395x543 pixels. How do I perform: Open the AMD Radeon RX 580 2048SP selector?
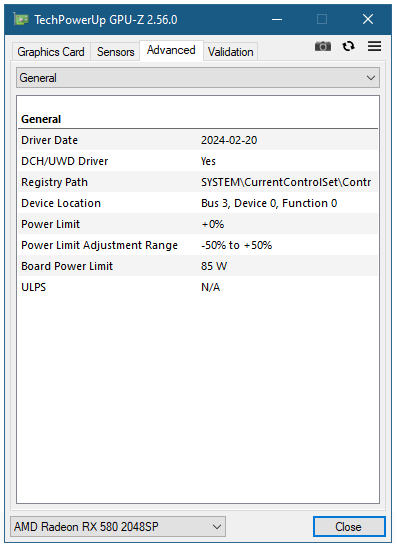pos(118,527)
